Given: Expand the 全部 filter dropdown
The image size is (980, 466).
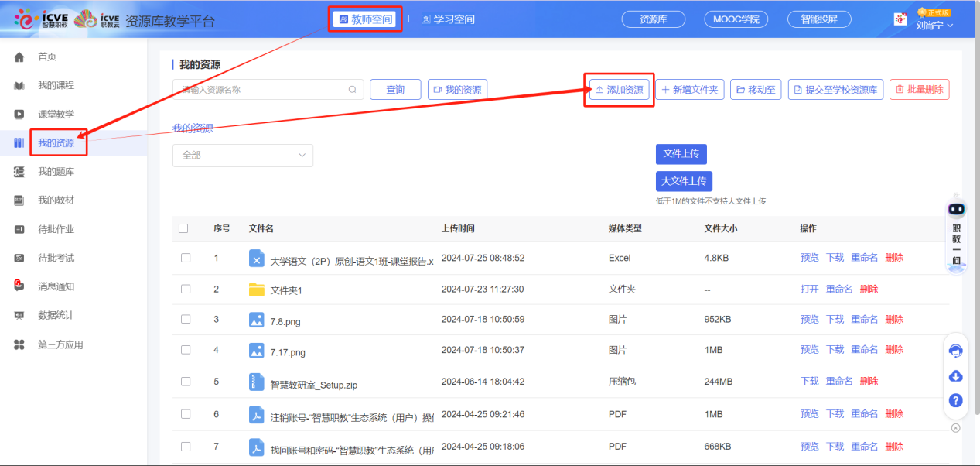Looking at the screenshot, I should pyautogui.click(x=242, y=156).
